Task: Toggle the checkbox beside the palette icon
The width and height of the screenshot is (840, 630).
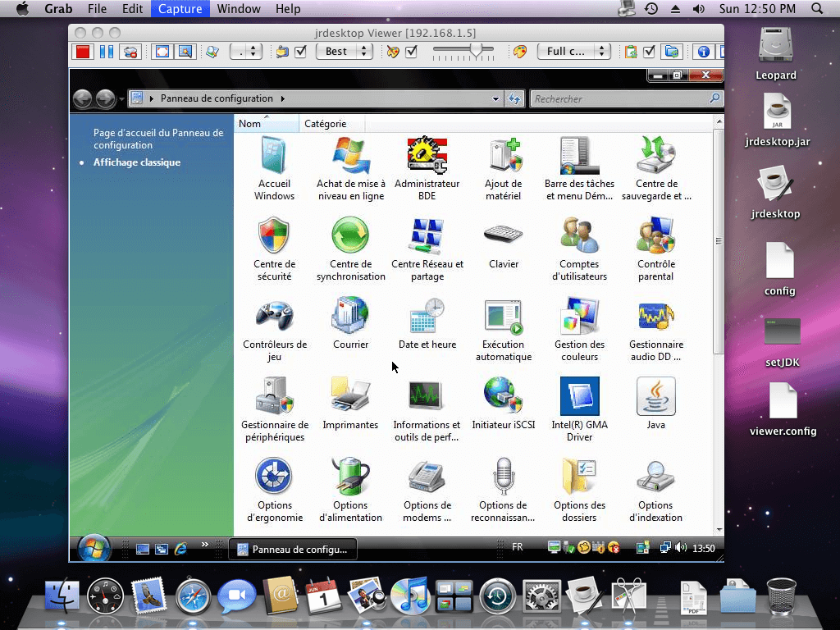Action: click(411, 51)
